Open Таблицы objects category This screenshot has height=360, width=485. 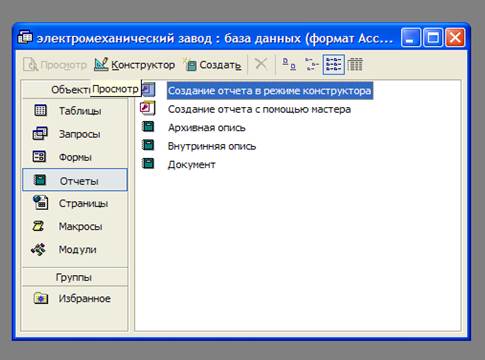(x=75, y=111)
